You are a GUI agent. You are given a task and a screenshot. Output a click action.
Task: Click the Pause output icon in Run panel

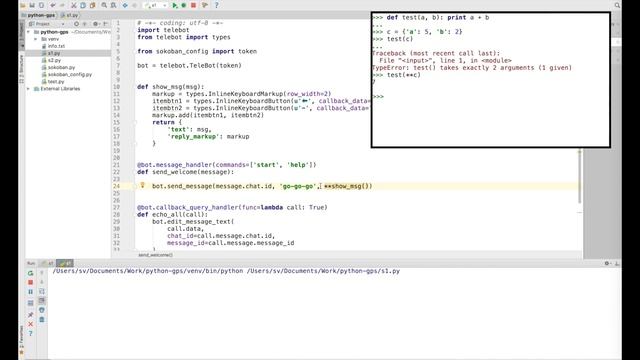point(31,292)
